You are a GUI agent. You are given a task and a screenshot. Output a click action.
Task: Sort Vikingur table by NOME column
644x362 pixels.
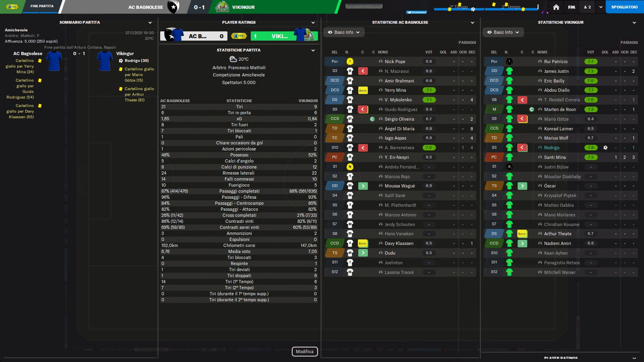542,52
